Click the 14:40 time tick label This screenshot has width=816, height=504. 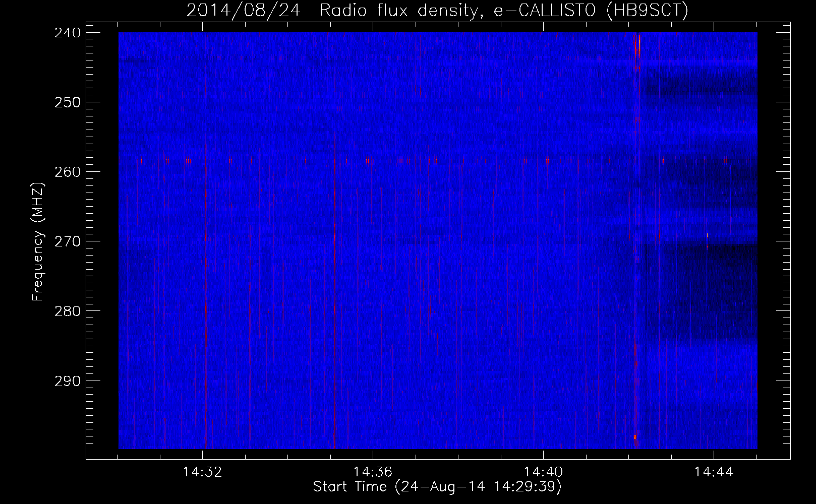[543, 472]
